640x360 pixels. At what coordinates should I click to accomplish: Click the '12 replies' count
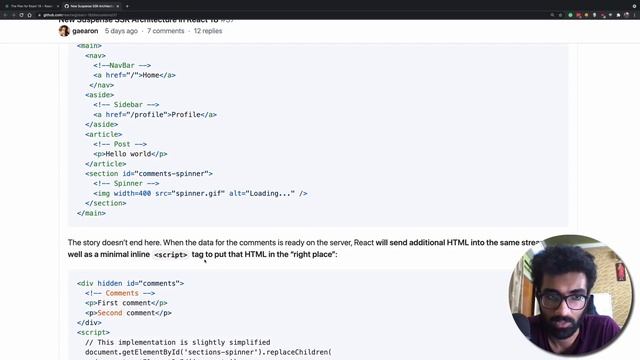[208, 31]
